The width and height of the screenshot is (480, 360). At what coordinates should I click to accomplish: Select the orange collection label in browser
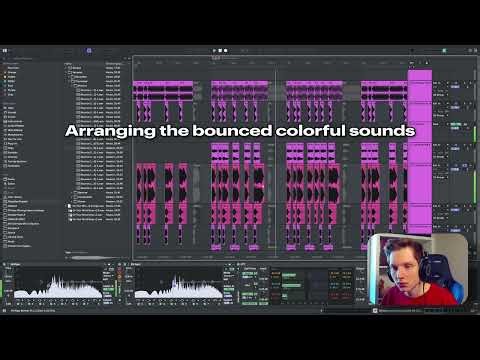pos(10,72)
